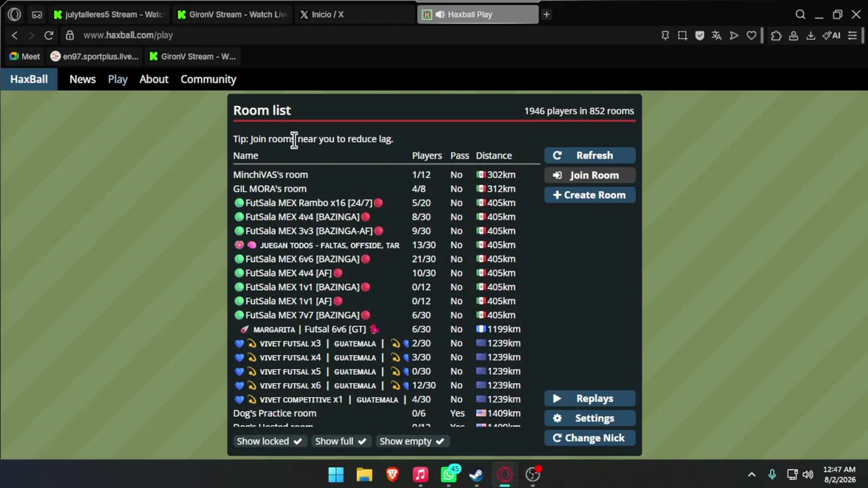This screenshot has height=488, width=868.
Task: Open the Meet bookmark
Action: 24,56
